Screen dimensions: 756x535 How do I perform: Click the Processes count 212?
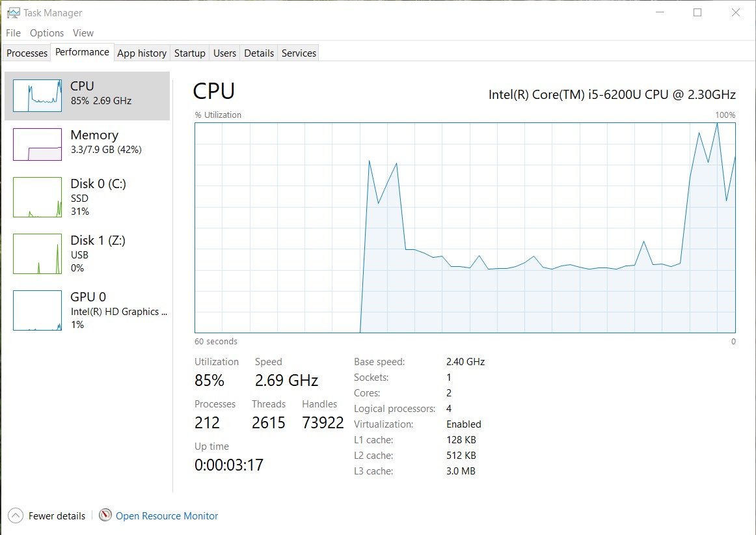(x=207, y=422)
